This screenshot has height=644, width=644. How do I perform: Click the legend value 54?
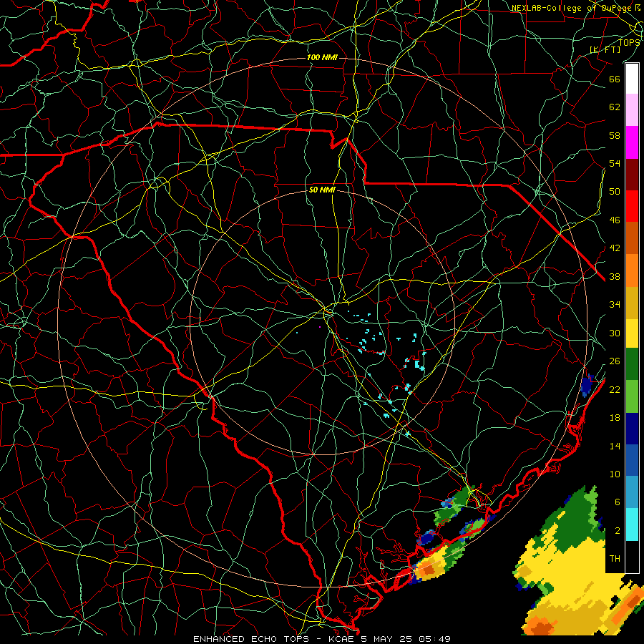615,163
